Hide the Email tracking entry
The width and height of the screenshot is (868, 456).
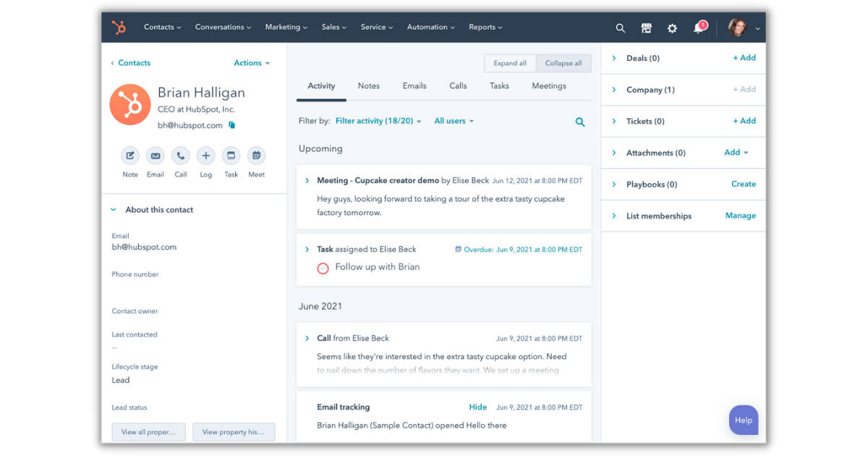coord(477,407)
